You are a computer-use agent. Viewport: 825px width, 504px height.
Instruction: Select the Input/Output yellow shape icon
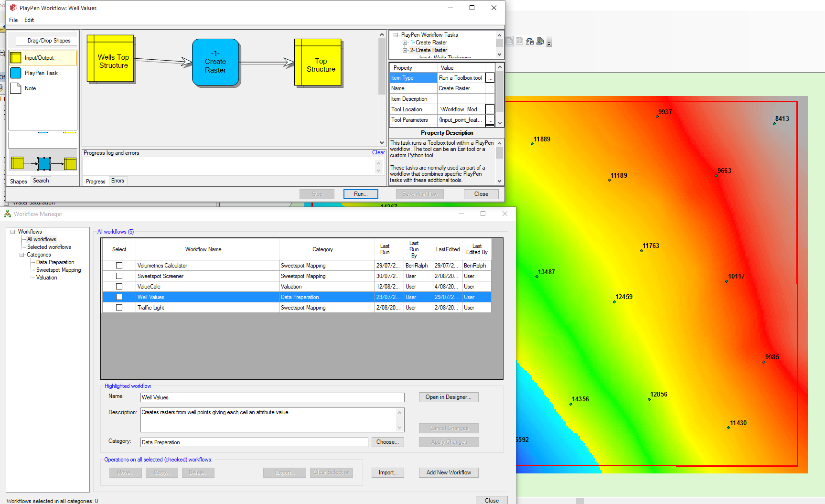point(16,58)
